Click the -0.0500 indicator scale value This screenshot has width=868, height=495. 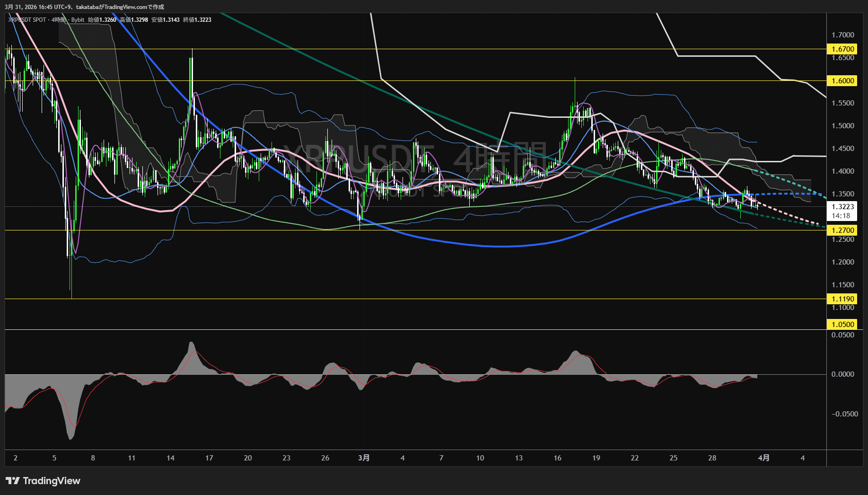point(844,414)
